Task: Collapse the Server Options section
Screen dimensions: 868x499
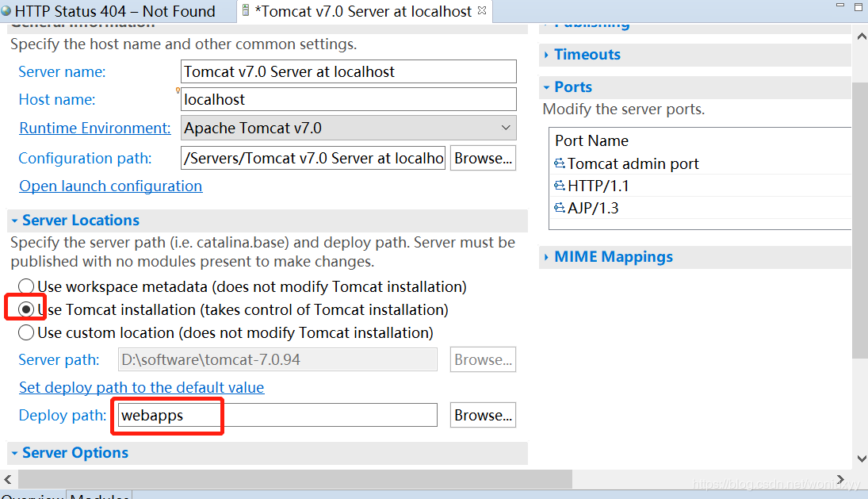Action: pyautogui.click(x=14, y=453)
